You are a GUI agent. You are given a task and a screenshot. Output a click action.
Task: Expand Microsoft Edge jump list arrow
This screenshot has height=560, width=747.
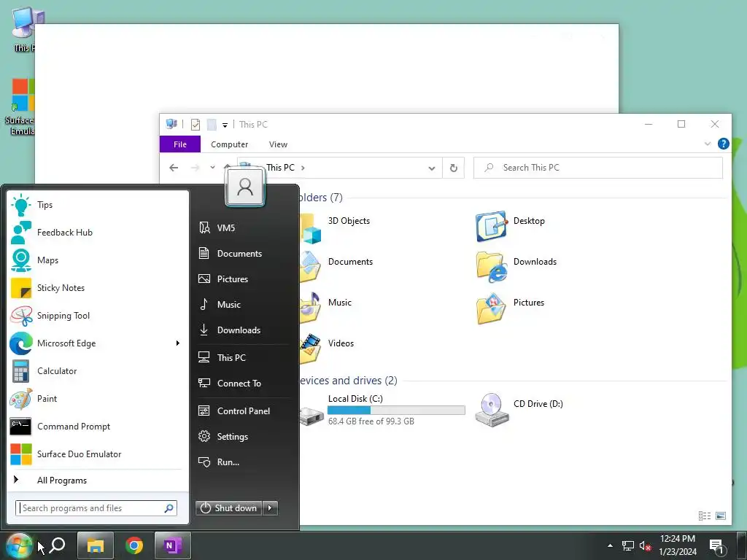click(x=178, y=343)
